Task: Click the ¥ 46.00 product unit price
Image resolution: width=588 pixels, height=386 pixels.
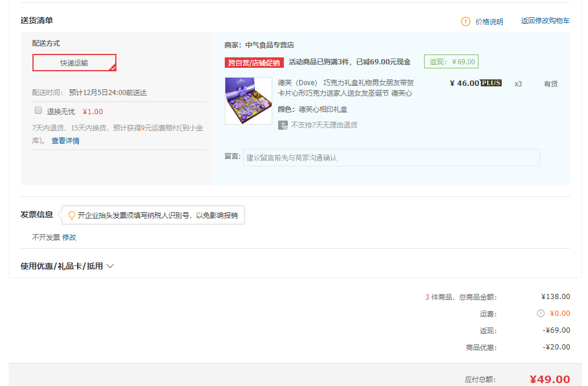Action: point(464,83)
